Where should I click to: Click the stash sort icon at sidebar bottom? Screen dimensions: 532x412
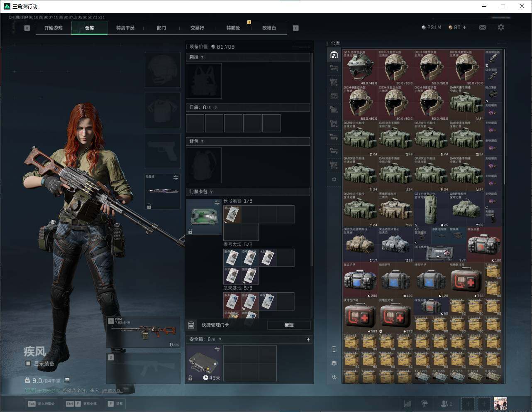pos(334,377)
